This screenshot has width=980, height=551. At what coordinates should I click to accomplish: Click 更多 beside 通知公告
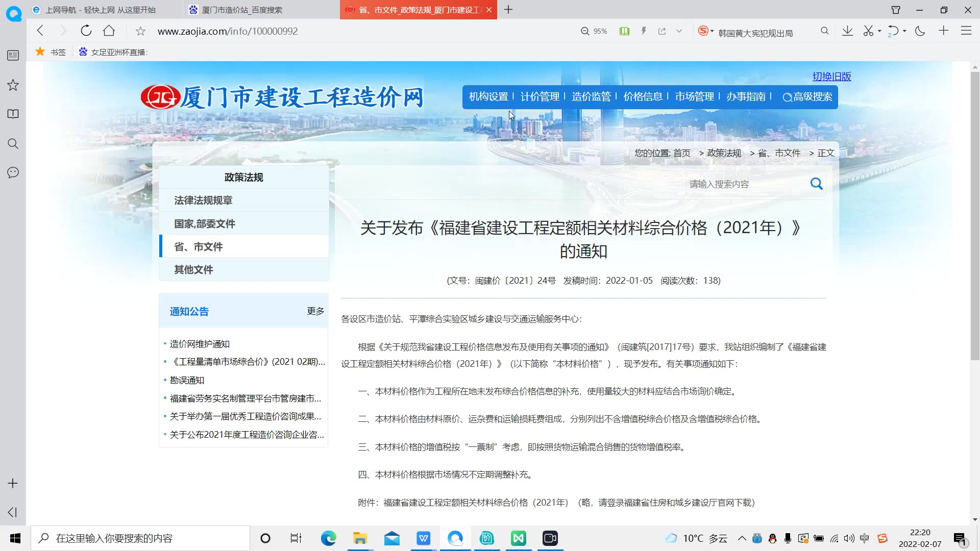[315, 311]
